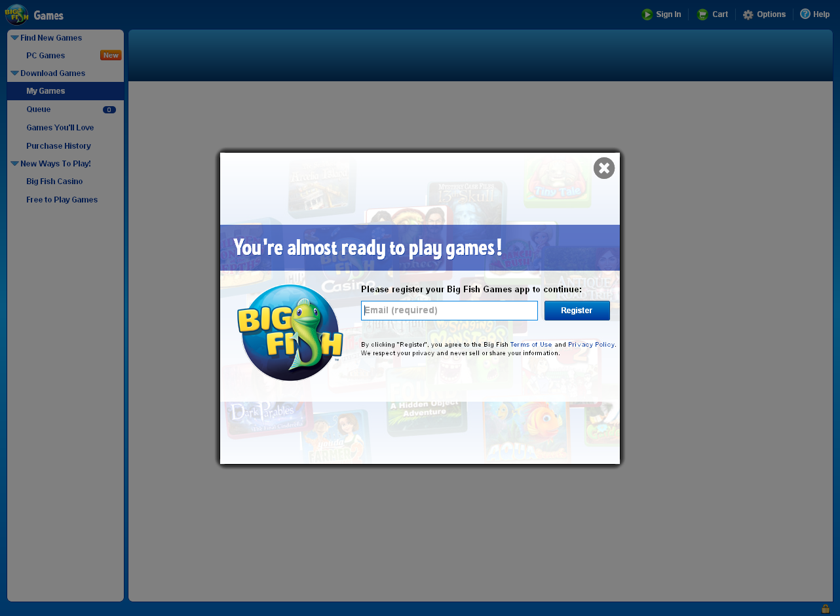This screenshot has height=616, width=840.
Task: Click the Sign In text link
Action: (x=668, y=14)
